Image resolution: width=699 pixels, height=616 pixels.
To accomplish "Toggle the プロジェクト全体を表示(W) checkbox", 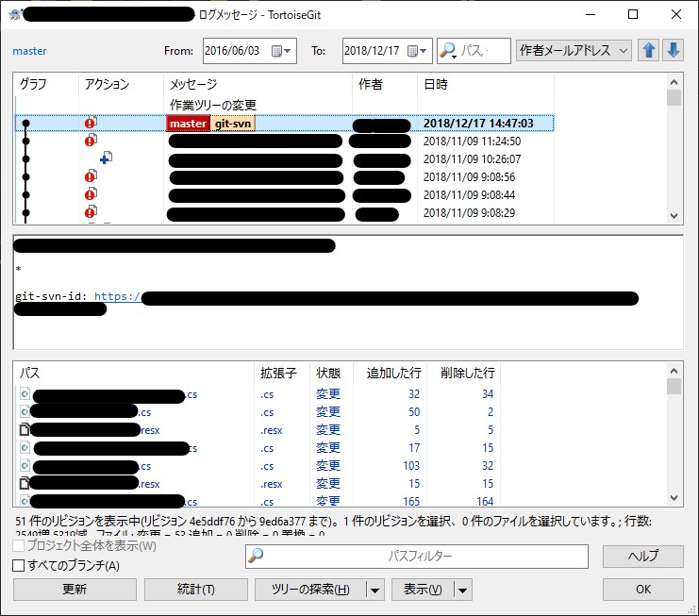I will pos(18,545).
